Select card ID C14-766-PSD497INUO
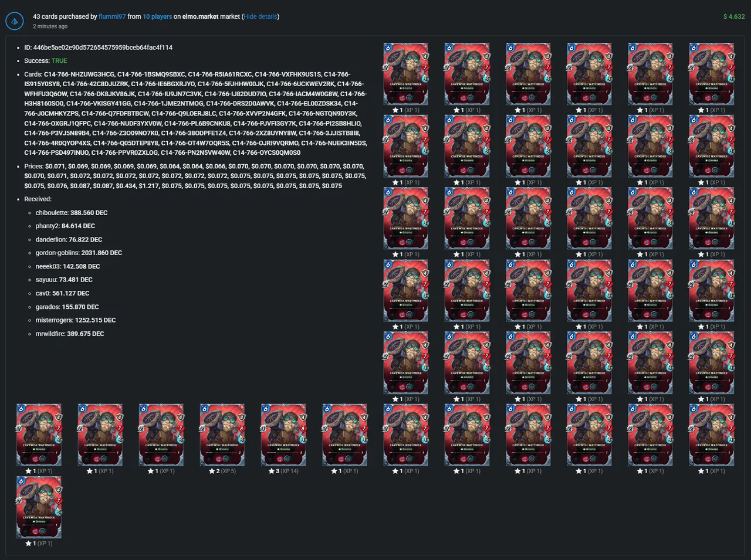Image resolution: width=751 pixels, height=560 pixels. [x=57, y=152]
